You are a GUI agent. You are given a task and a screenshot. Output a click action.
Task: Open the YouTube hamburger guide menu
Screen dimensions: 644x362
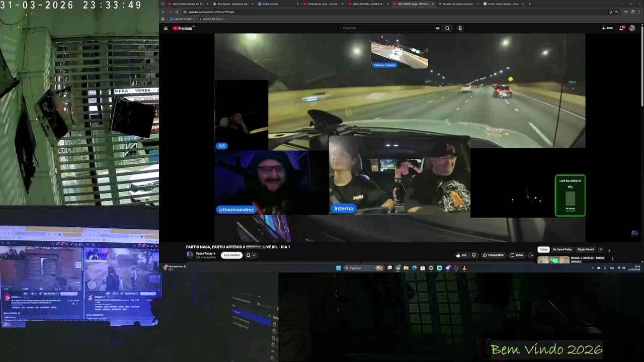click(166, 28)
